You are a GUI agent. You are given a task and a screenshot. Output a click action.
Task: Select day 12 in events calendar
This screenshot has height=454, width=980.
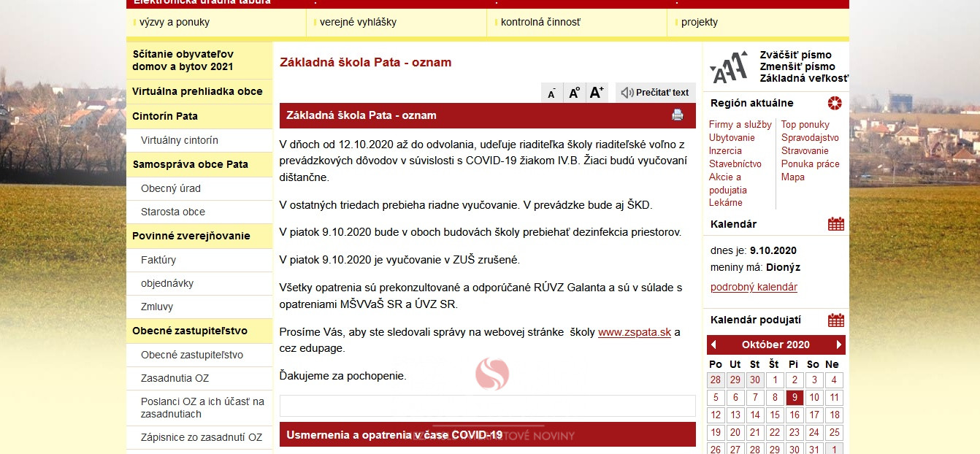pos(716,415)
